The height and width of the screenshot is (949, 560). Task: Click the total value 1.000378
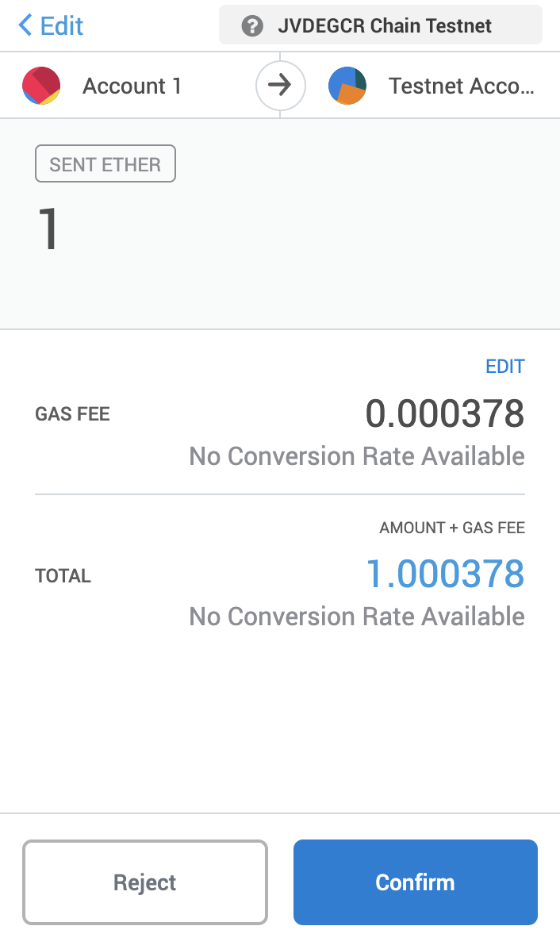[x=444, y=574]
